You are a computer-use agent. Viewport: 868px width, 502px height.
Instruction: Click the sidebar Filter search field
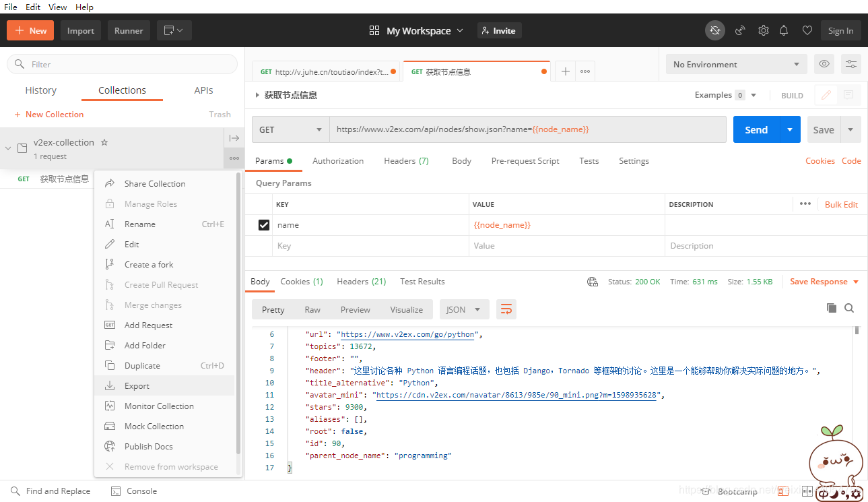point(122,64)
